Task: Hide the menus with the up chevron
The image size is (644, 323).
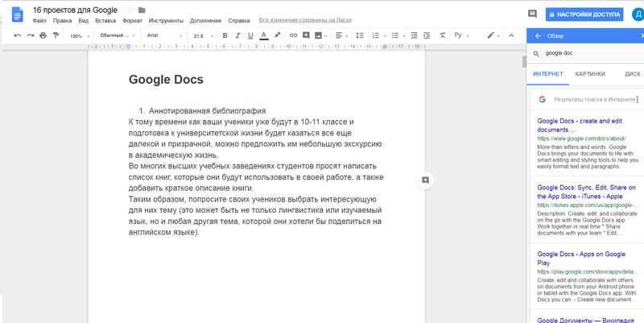Action: click(x=511, y=35)
